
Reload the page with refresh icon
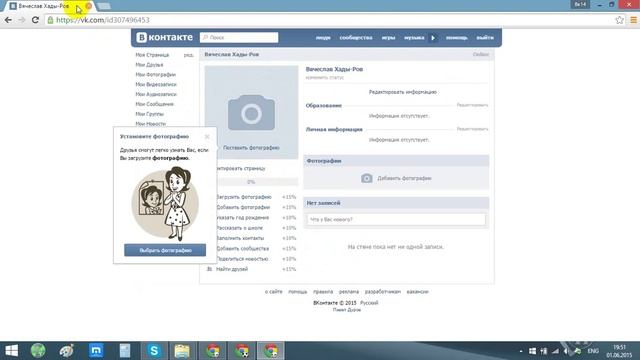tap(35, 20)
